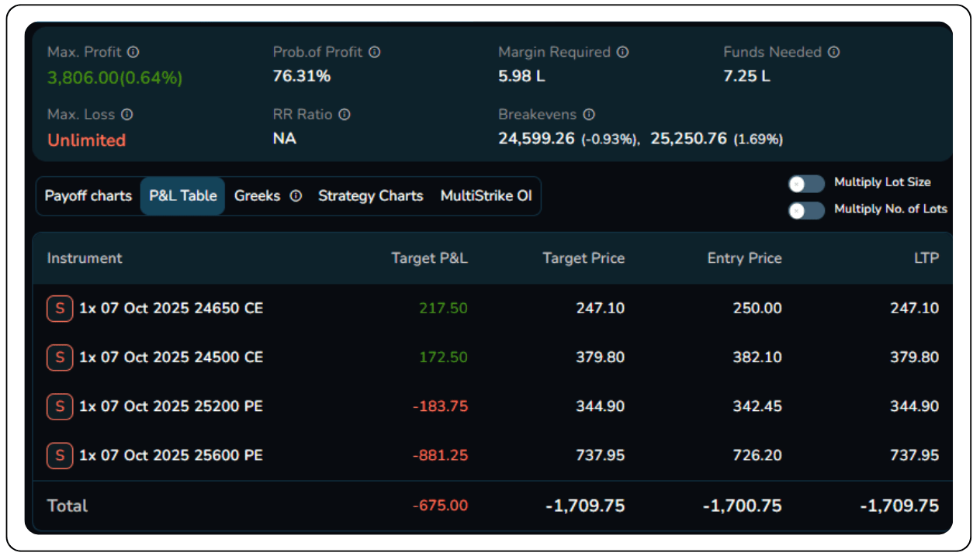
Task: Switch to the Strategy Charts tab
Action: (x=370, y=196)
